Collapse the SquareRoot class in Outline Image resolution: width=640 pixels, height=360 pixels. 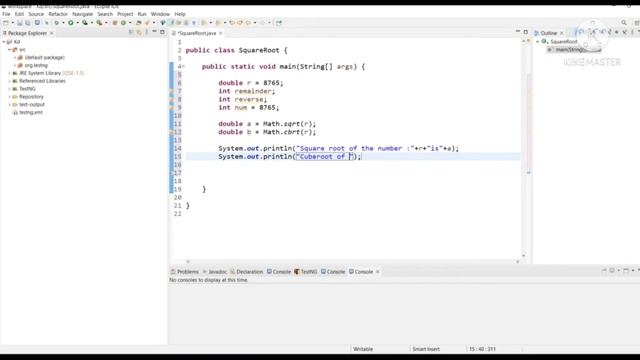tap(538, 42)
